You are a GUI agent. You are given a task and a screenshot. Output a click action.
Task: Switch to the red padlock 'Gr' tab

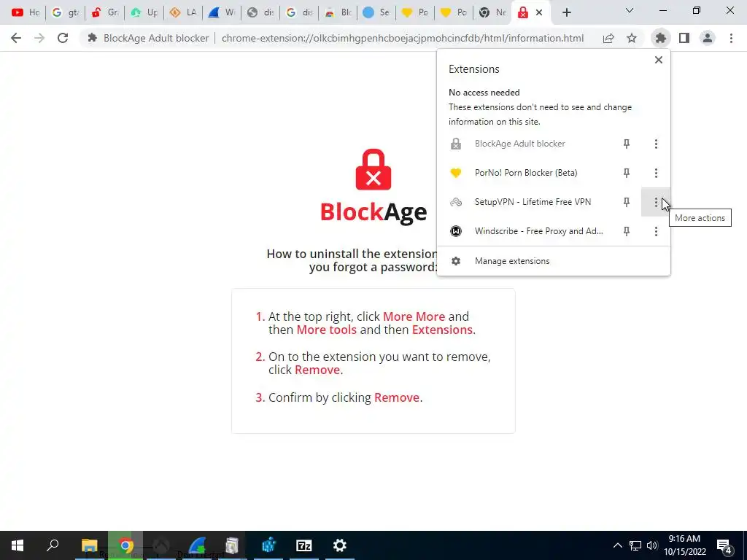(104, 12)
